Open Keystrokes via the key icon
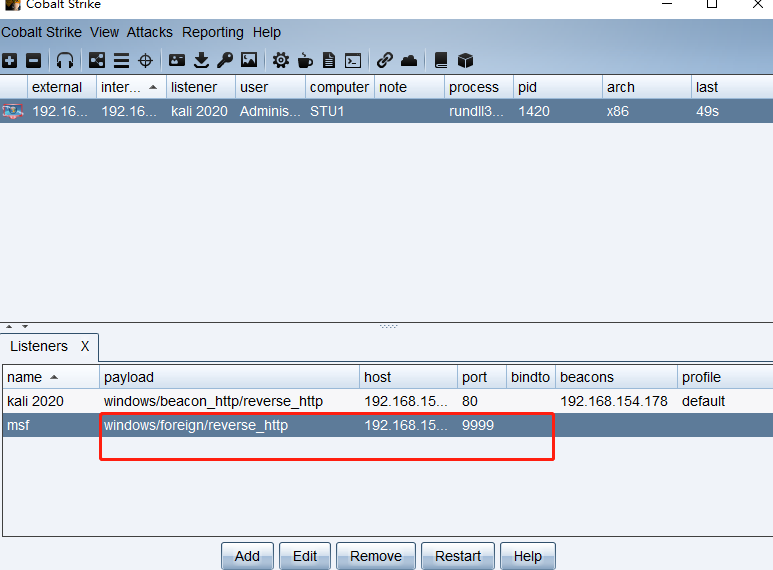The width and height of the screenshot is (773, 570). 225,61
